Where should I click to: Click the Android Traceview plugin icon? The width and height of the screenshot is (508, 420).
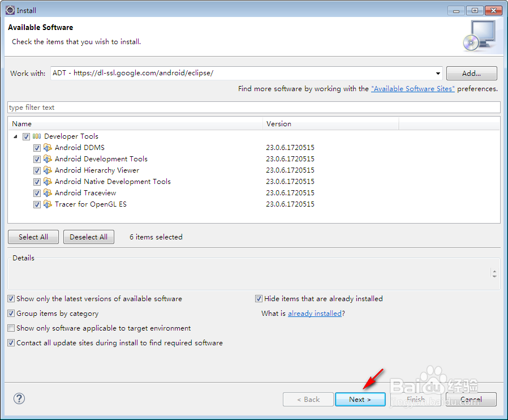click(48, 193)
